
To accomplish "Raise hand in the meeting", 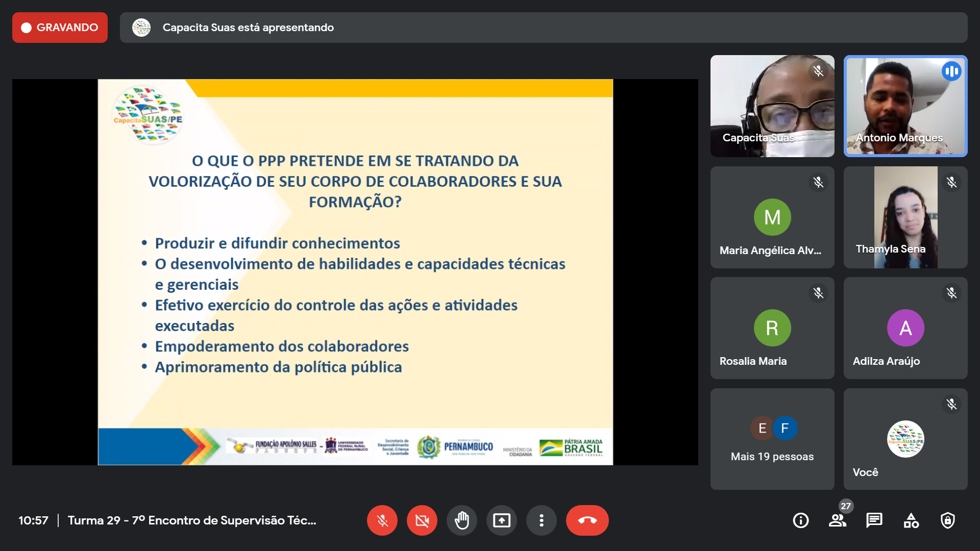I will tap(462, 520).
